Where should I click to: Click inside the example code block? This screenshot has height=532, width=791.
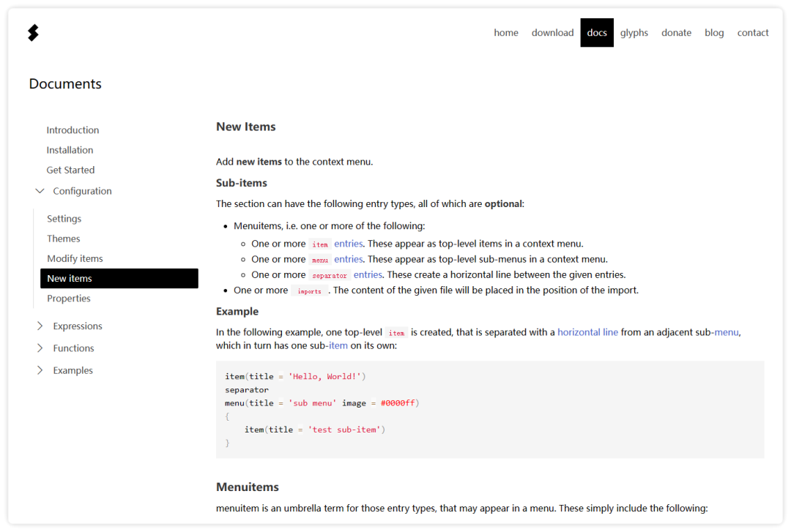coord(489,409)
